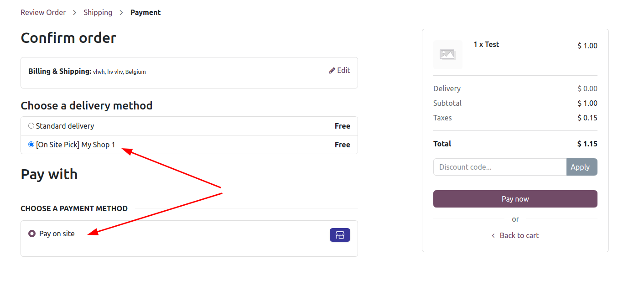
Task: Open the Shipping breadcrumb step
Action: click(x=98, y=12)
